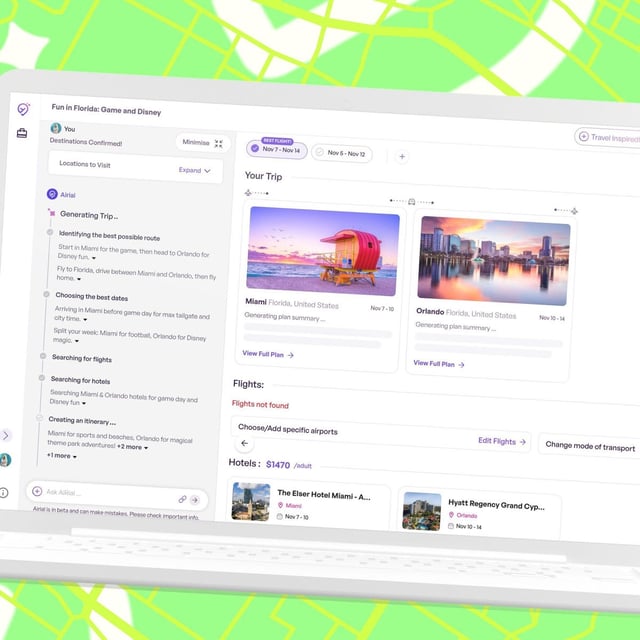Click 'Destinations Confirmed!' message
The image size is (640, 640).
point(86,142)
